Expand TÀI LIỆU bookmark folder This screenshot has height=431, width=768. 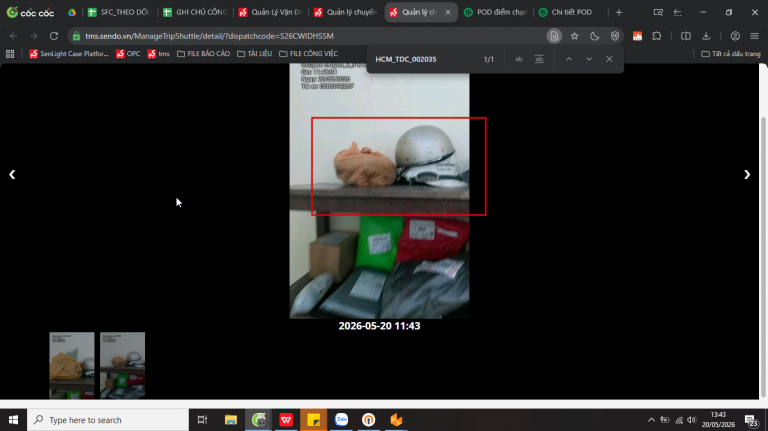point(254,54)
